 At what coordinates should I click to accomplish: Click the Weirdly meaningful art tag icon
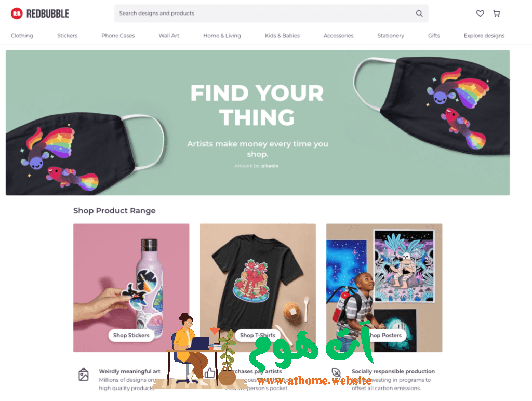[84, 374]
